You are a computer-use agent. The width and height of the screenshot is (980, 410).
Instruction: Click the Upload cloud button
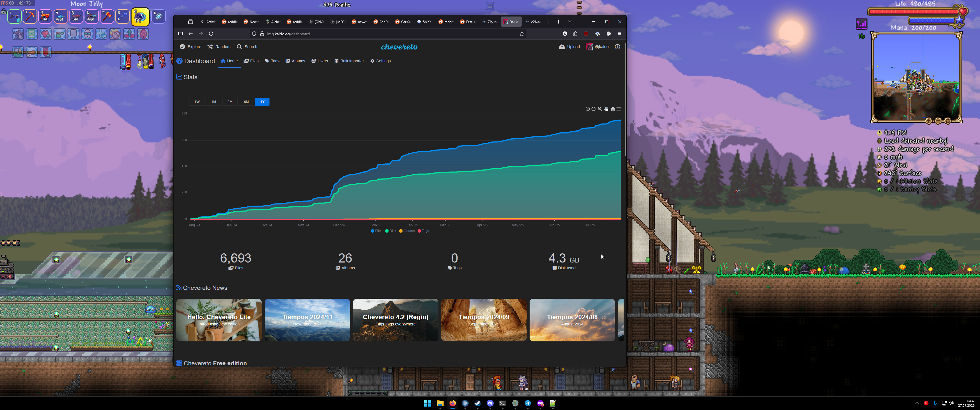569,47
